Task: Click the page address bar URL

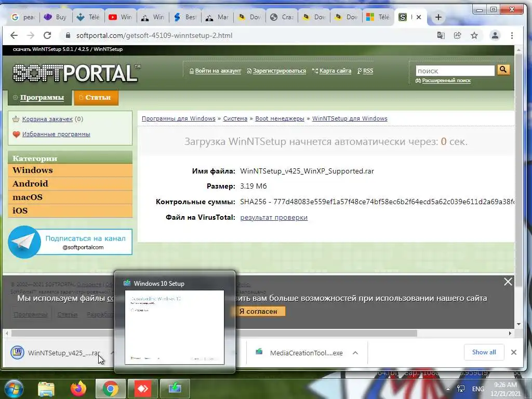Action: (154, 35)
